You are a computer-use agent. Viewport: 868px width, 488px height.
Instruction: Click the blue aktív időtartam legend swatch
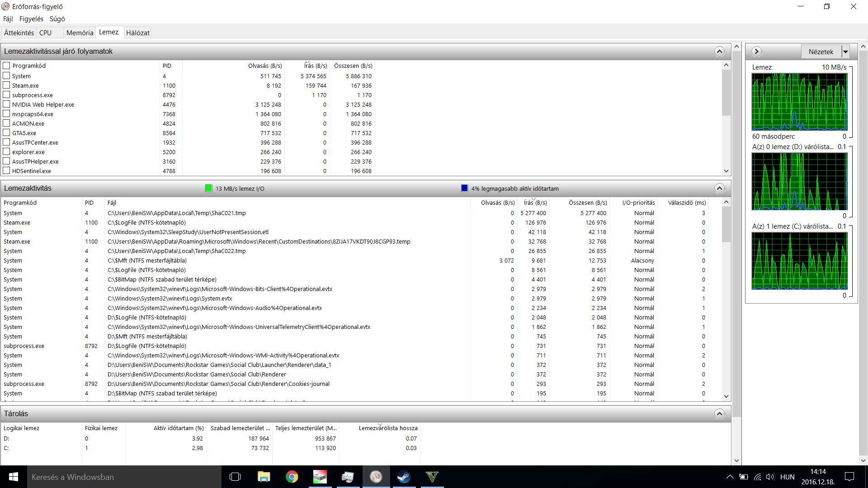click(x=464, y=188)
